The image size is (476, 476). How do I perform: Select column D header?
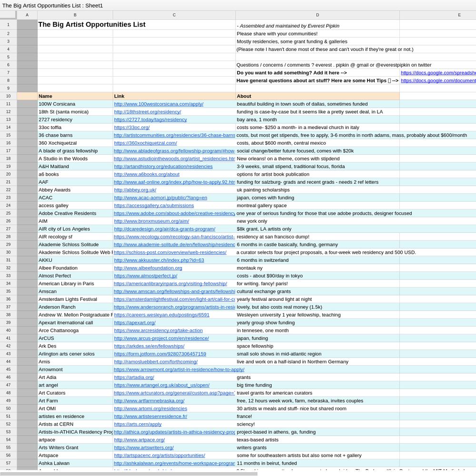tap(317, 15)
